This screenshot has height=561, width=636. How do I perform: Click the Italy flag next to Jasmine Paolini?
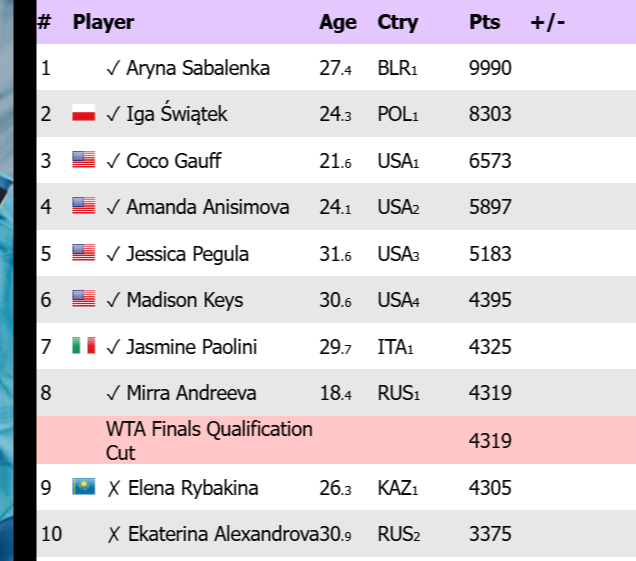coord(83,346)
